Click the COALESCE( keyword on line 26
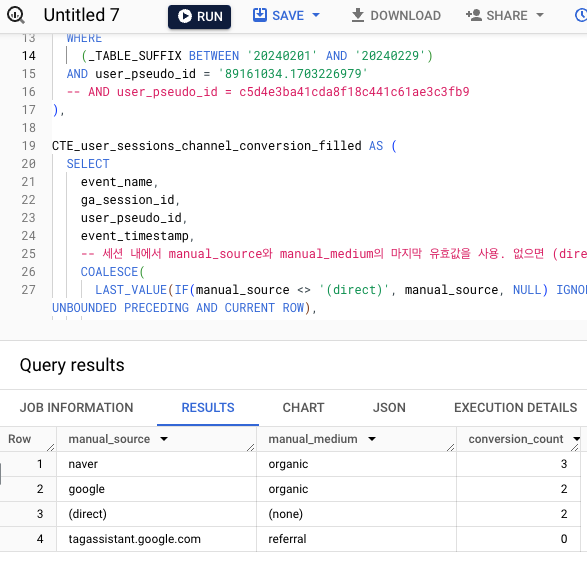The height and width of the screenshot is (561, 587). click(x=113, y=272)
